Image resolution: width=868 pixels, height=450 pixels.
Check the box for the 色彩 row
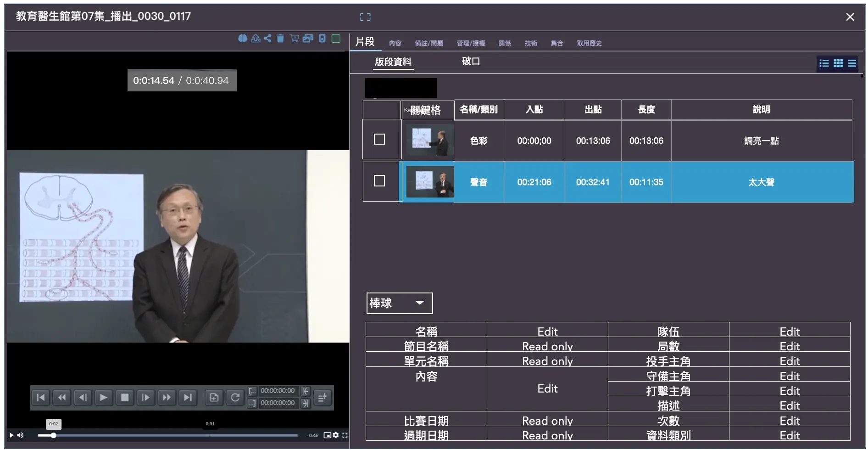[x=379, y=139]
